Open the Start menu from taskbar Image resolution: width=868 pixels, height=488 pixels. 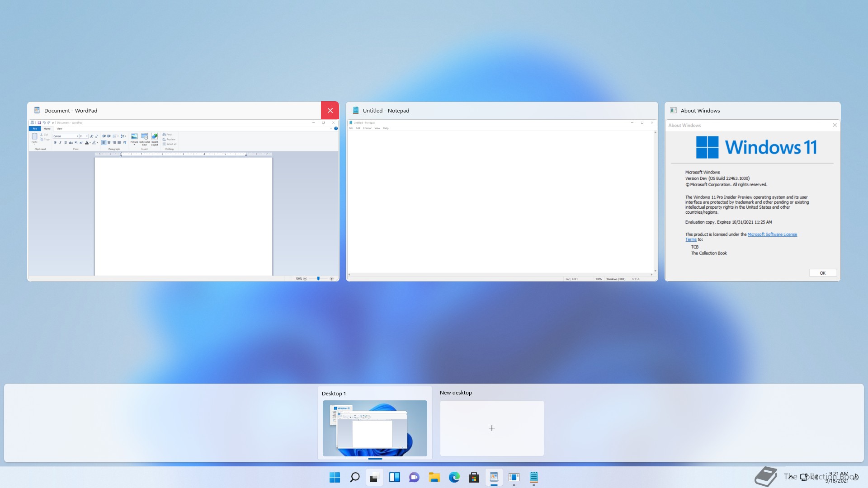(x=335, y=477)
